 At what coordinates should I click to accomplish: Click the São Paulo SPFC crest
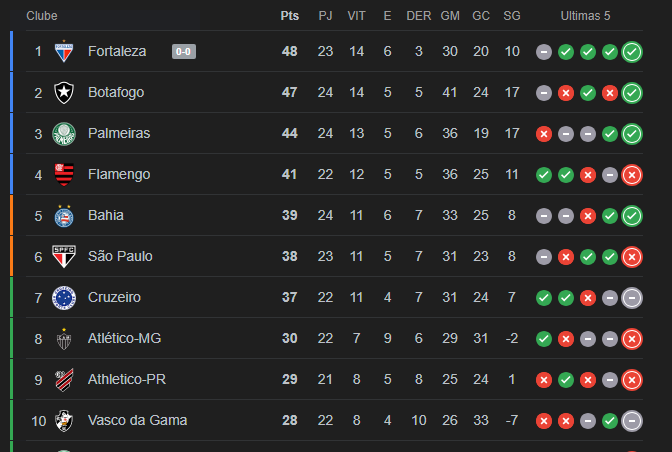[x=64, y=257]
